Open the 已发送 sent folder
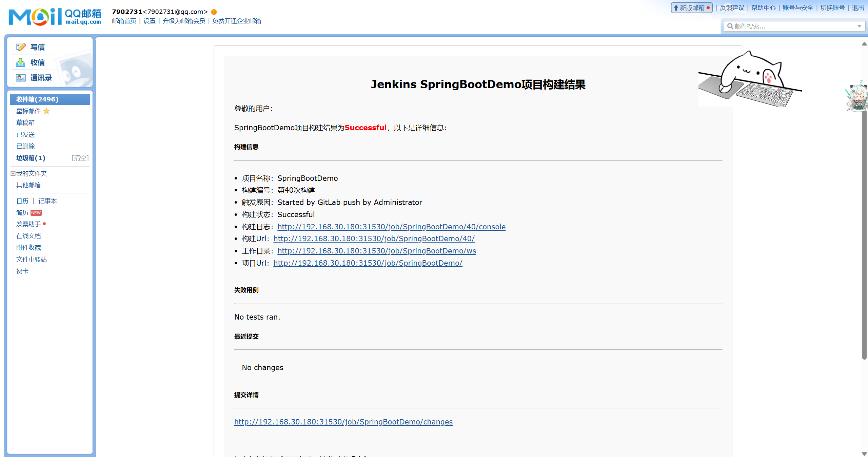868x457 pixels. (x=25, y=135)
